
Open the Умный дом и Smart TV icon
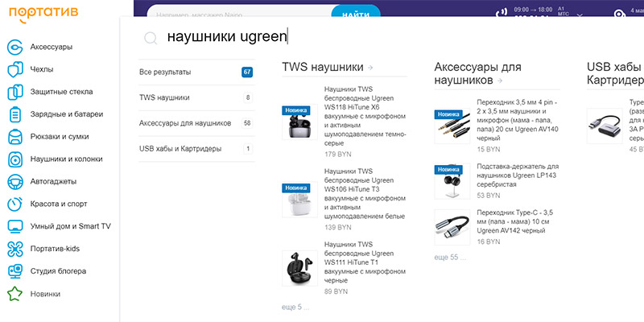coord(15,226)
